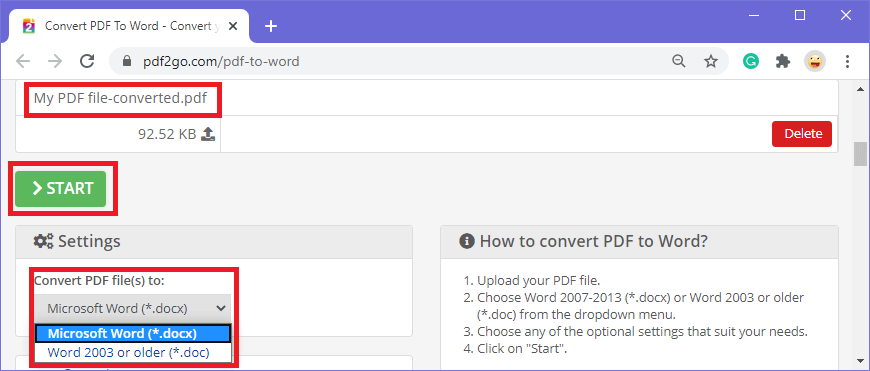The image size is (870, 371).
Task: Open the Convert PDF file(s) to dropdown
Action: 133,308
